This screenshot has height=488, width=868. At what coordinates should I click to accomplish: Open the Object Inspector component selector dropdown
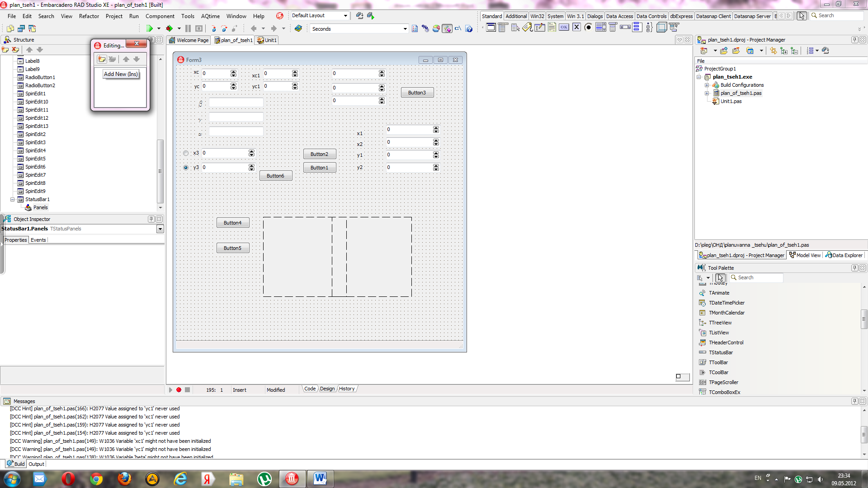[160, 229]
